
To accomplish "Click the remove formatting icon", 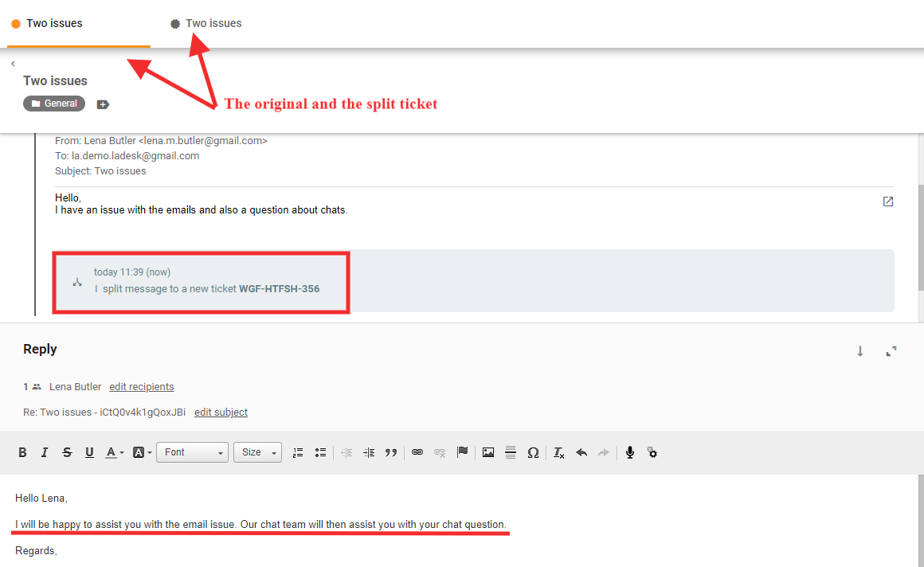I will tap(559, 452).
